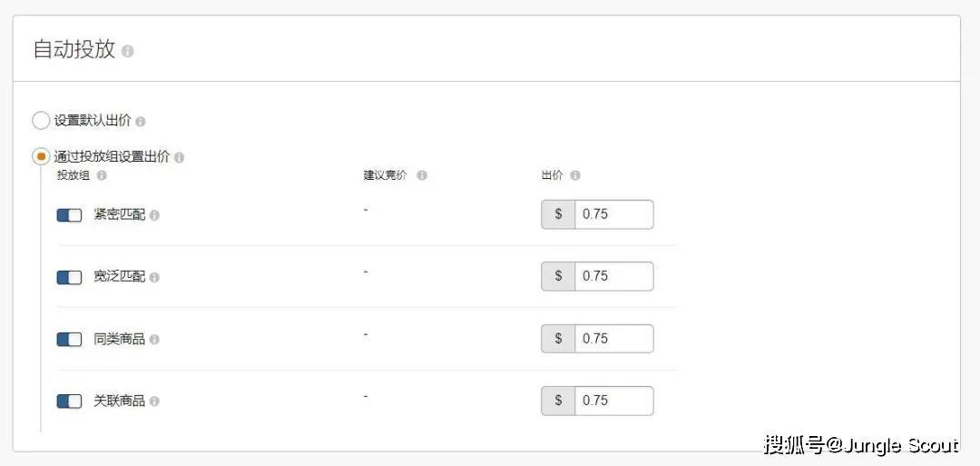Disable the 宽泛匹配 toggle switch

point(69,277)
